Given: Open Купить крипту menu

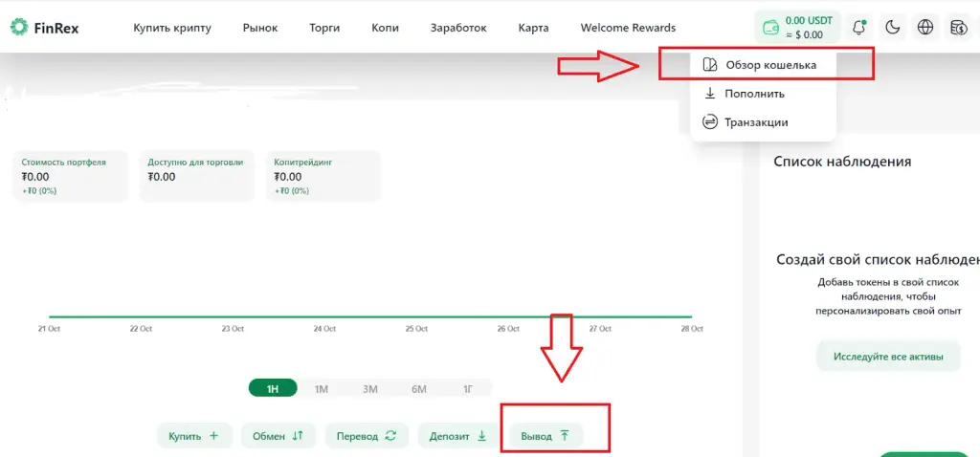Looking at the screenshot, I should [172, 28].
